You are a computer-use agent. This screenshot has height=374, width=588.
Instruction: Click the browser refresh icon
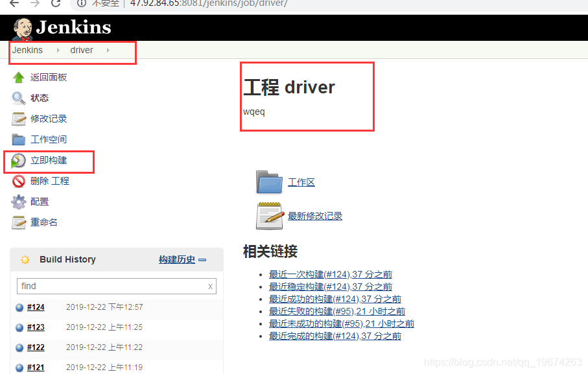[57, 4]
